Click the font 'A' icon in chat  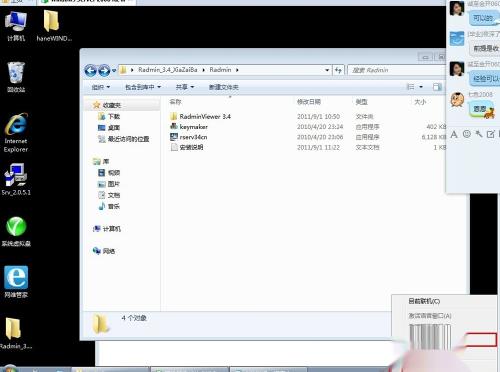[x=454, y=135]
